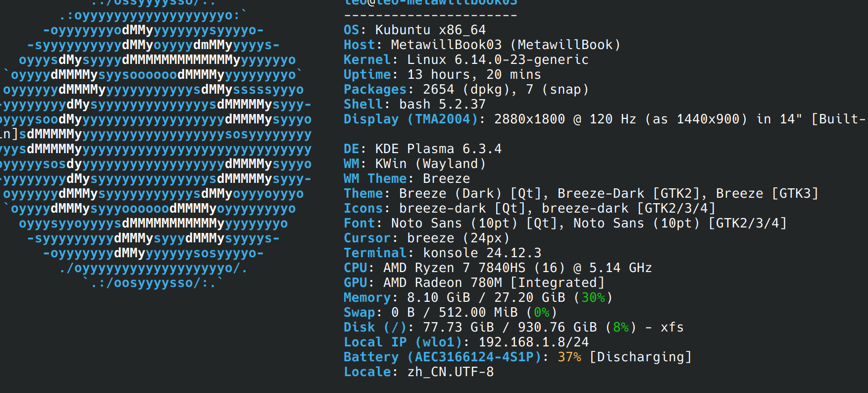Select the 'DE: KDE Plasma 6.3.4' line
The width and height of the screenshot is (868, 393).
coord(423,149)
